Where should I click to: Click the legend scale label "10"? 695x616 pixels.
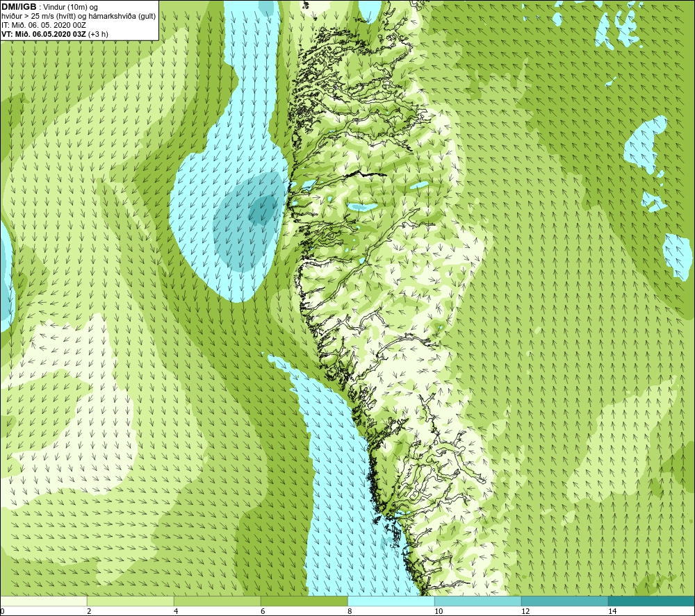pyautogui.click(x=439, y=611)
